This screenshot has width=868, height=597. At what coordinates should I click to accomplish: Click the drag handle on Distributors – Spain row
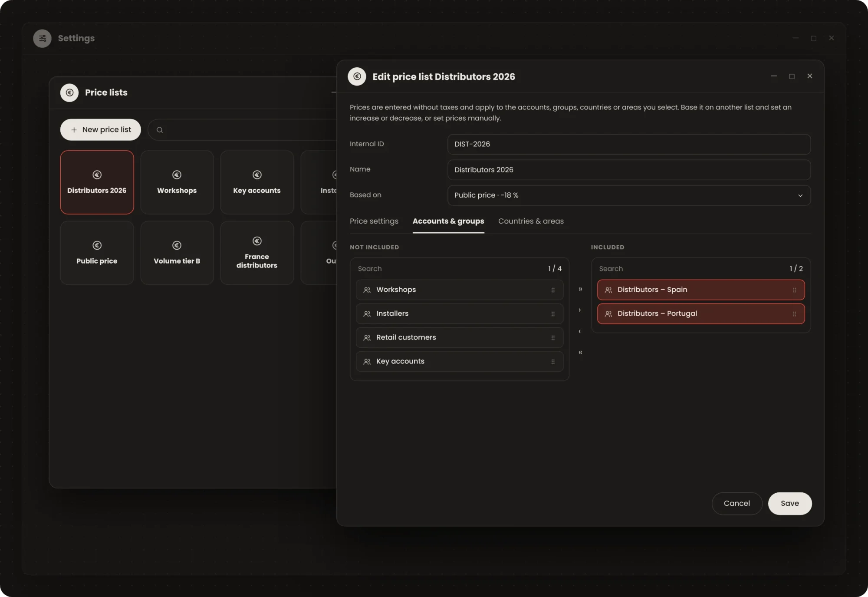pos(794,290)
